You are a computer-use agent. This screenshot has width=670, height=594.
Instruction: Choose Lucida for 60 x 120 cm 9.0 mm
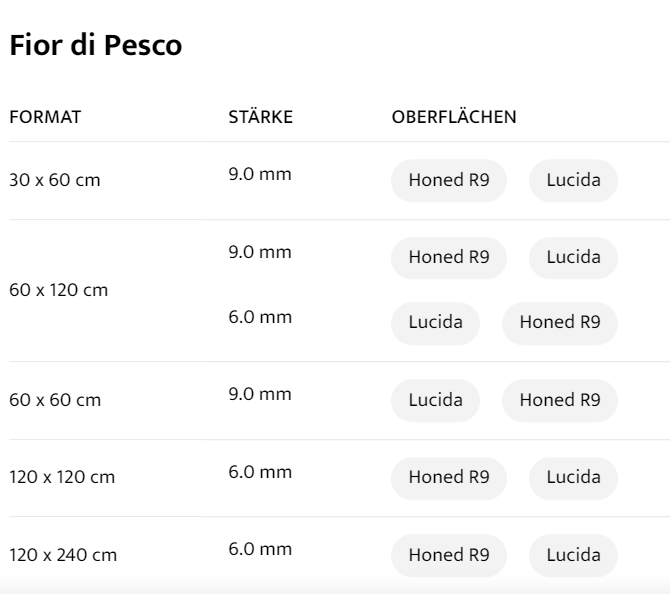(573, 257)
